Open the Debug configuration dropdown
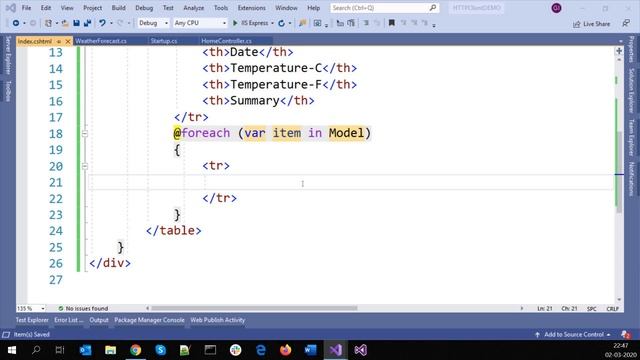 pyautogui.click(x=153, y=23)
